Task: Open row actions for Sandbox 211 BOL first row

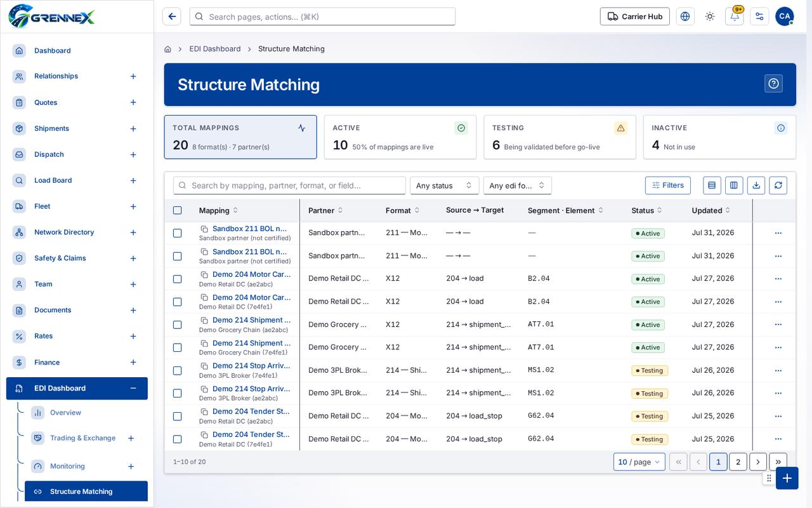Action: (778, 233)
